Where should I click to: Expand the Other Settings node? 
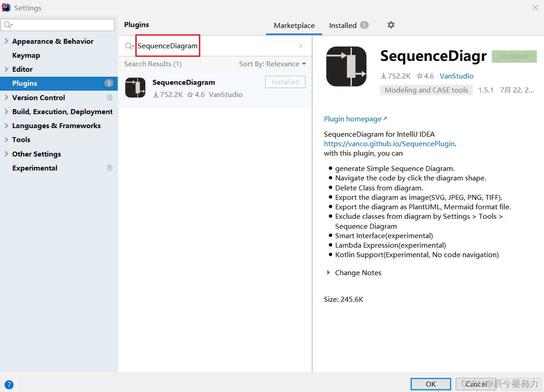pos(6,154)
